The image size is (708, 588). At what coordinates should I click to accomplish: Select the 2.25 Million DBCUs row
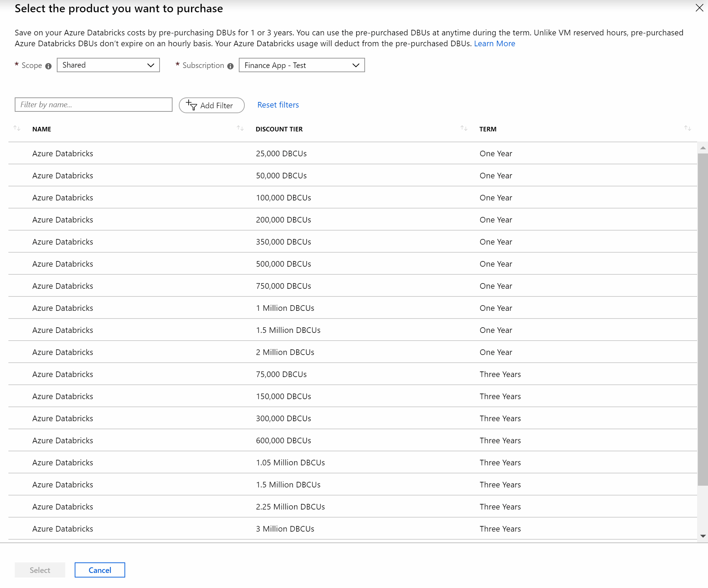[x=353, y=507]
